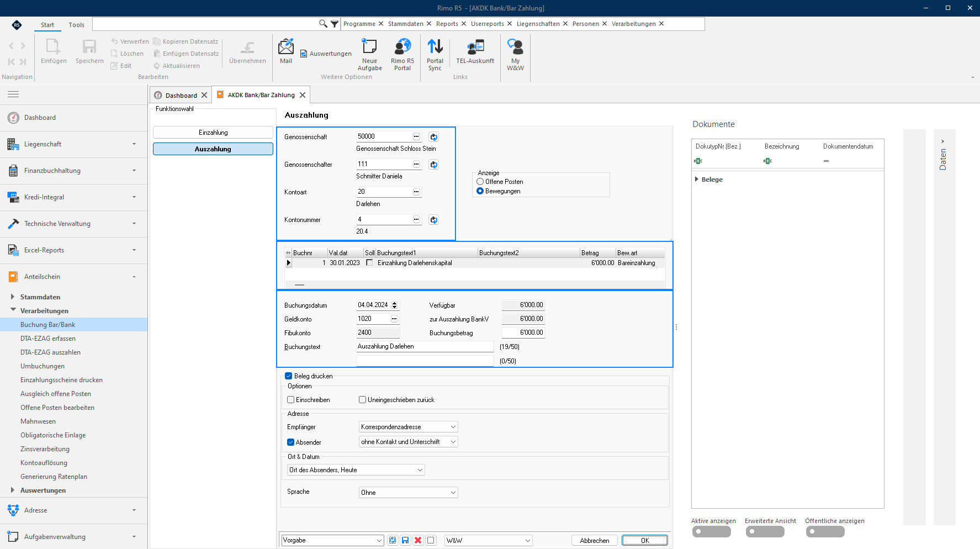Uncheck the Absender checkbox
This screenshot has height=549, width=980.
(290, 442)
